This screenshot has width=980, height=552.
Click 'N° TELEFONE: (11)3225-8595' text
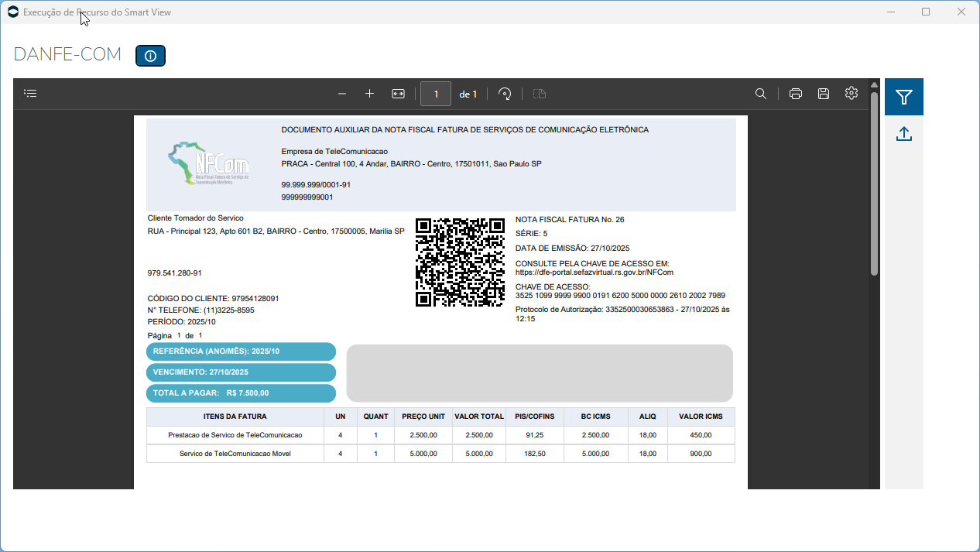201,310
